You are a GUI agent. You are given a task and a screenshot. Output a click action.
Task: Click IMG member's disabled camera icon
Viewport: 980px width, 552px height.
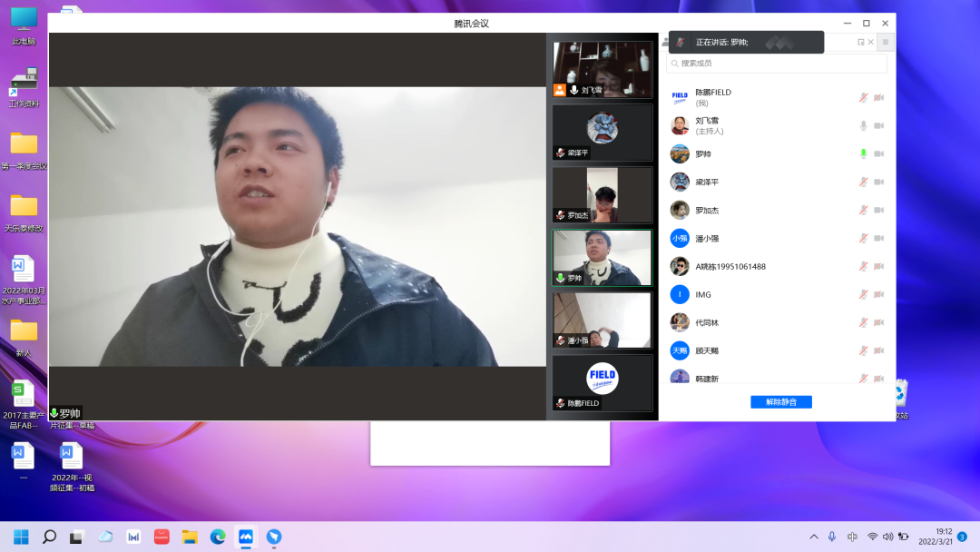(878, 294)
